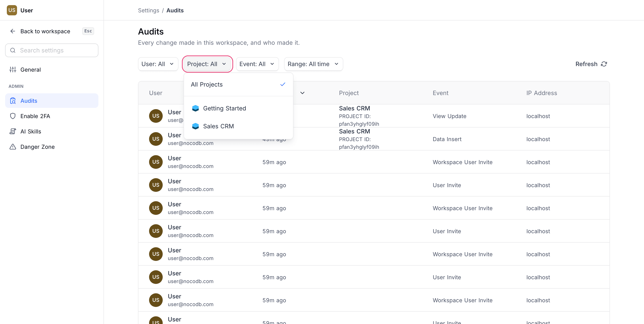This screenshot has width=644, height=324.
Task: Open AI Skills settings
Action: (52, 131)
